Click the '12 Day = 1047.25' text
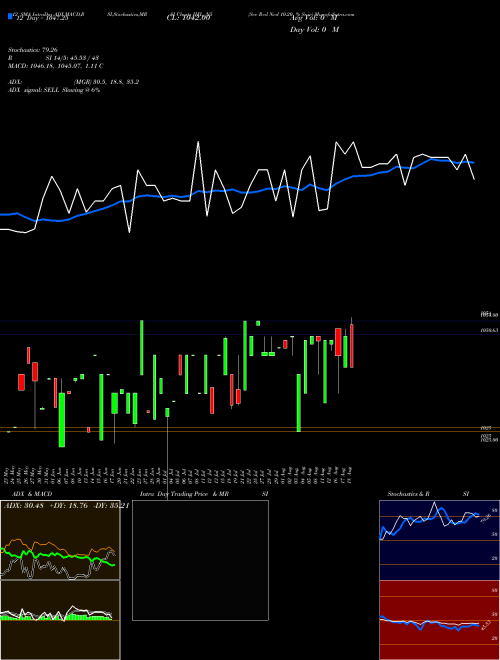The image size is (500, 660). 44,19
